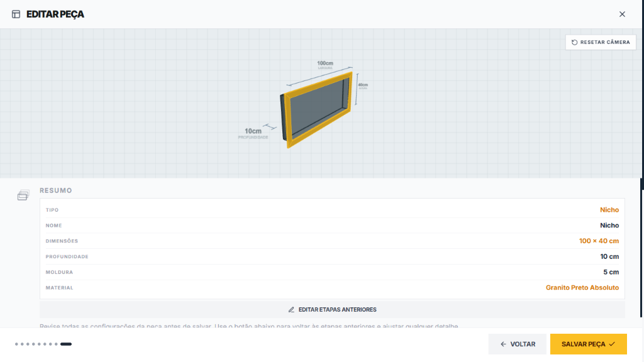Screen dimensions: 644x362
Task: Click the Nome value Nicho
Action: coord(609,226)
